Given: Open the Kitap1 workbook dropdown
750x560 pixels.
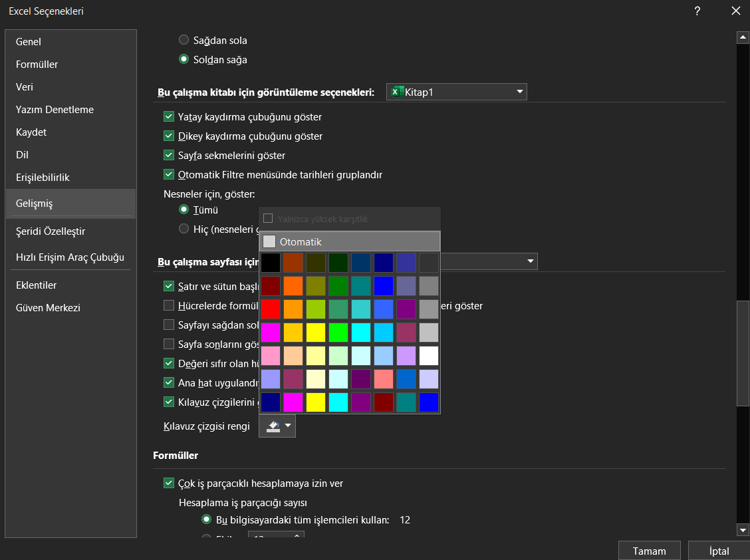Looking at the screenshot, I should click(519, 92).
